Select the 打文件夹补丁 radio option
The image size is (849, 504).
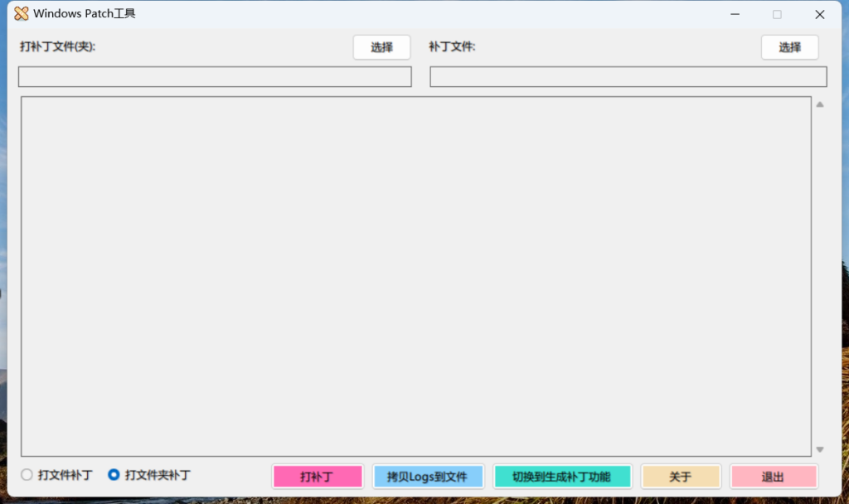(114, 475)
